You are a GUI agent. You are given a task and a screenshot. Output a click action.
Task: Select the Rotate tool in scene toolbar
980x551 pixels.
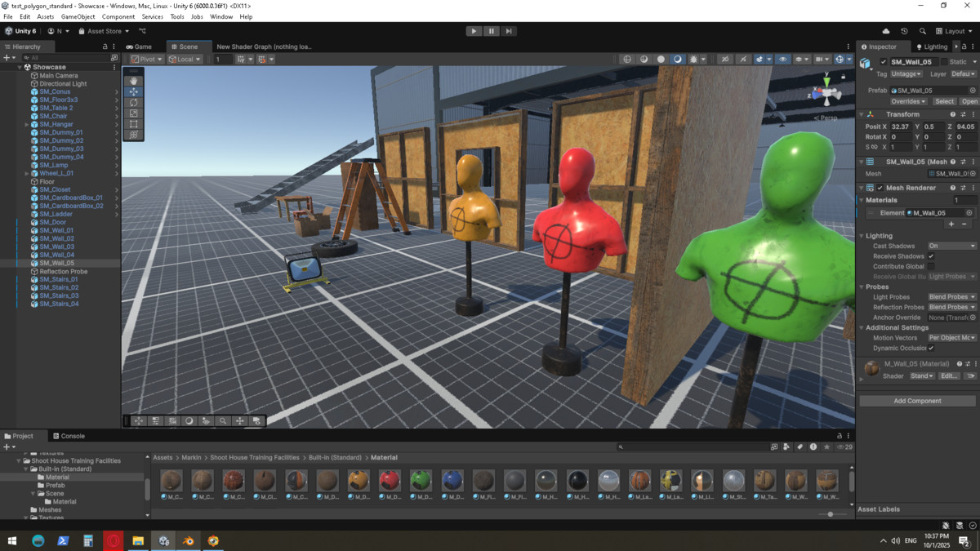click(134, 103)
